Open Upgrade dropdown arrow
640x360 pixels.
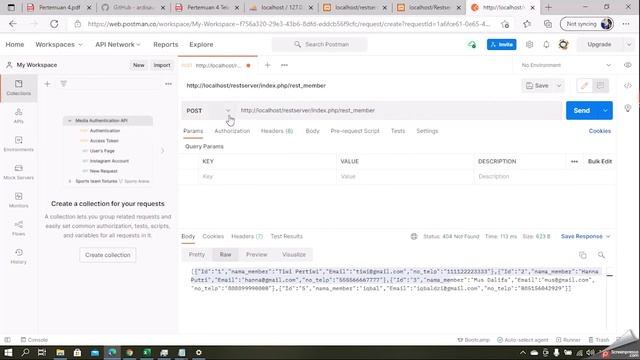coord(629,44)
